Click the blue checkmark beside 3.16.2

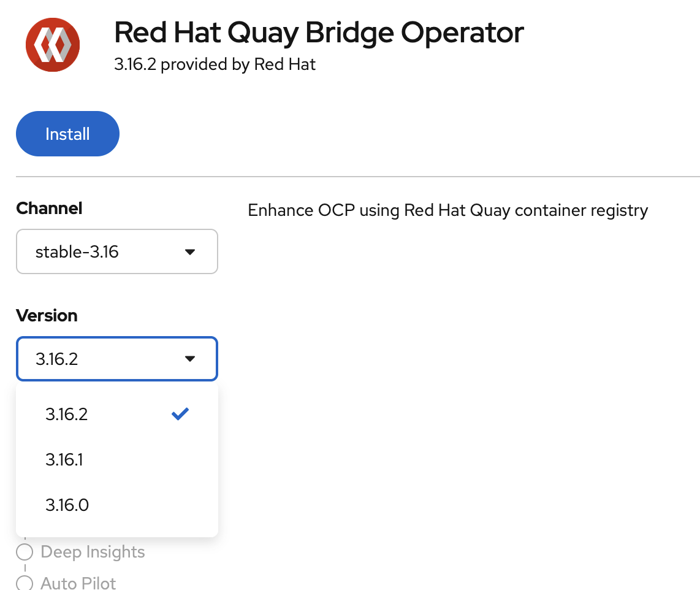coord(180,415)
